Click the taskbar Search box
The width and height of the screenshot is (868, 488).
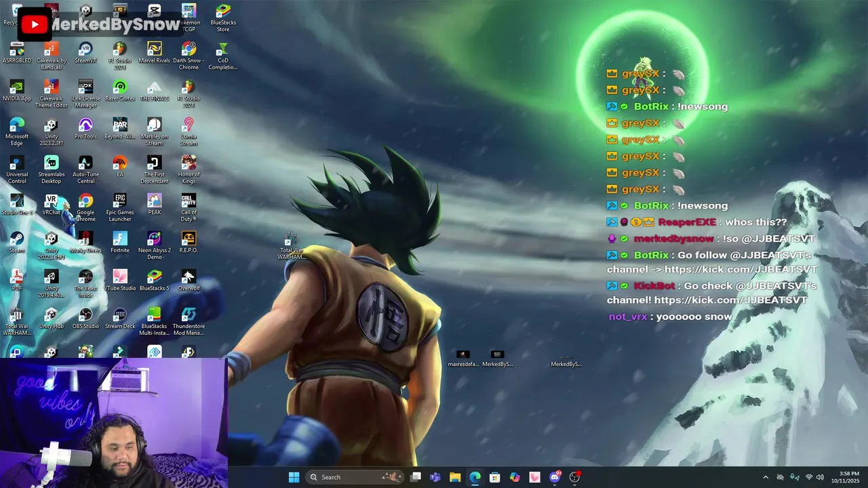tap(354, 477)
